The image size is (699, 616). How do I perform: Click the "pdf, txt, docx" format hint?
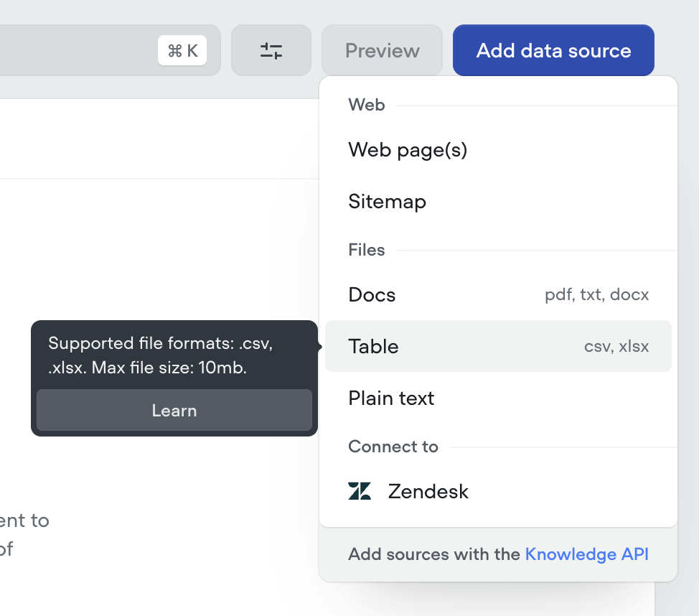tap(596, 295)
